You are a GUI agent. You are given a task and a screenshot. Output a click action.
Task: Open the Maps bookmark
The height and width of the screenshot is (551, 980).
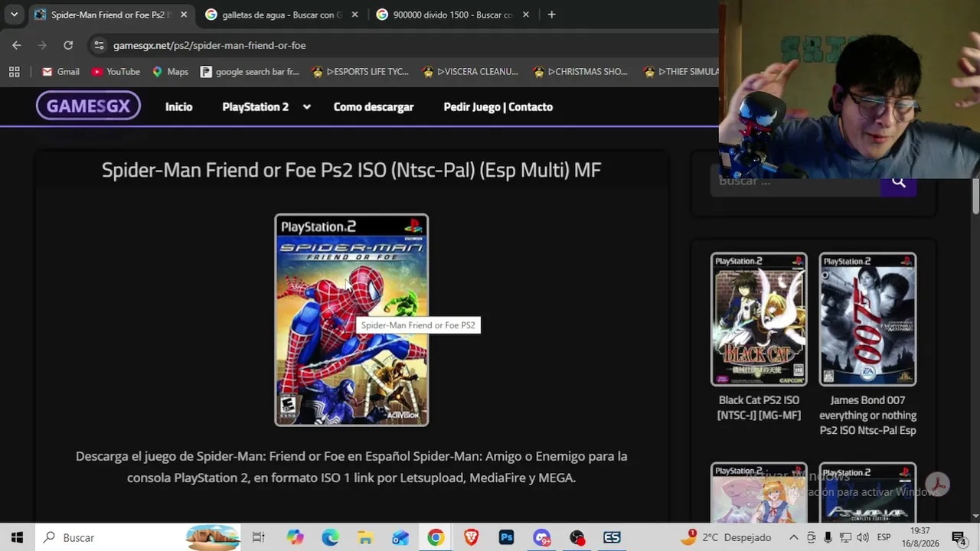click(x=170, y=71)
